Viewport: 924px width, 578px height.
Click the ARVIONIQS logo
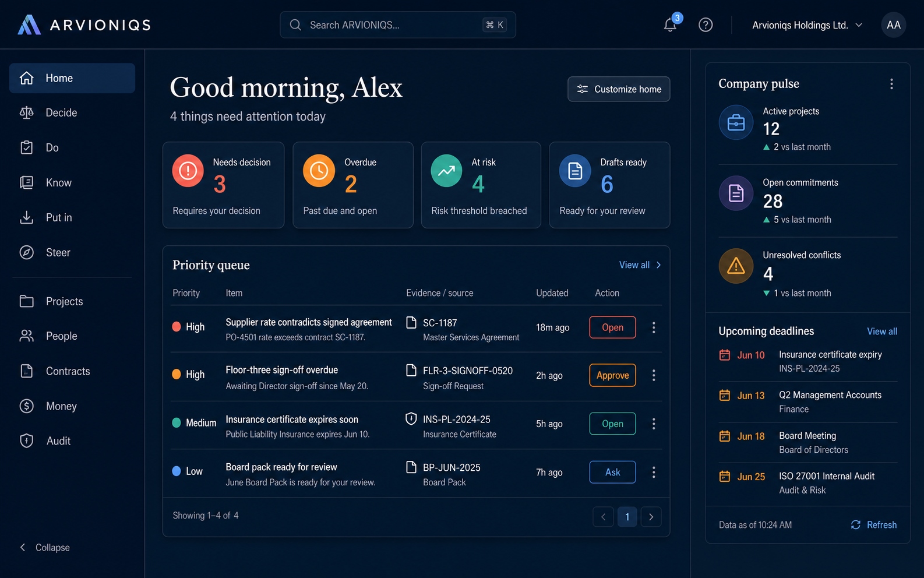[84, 25]
